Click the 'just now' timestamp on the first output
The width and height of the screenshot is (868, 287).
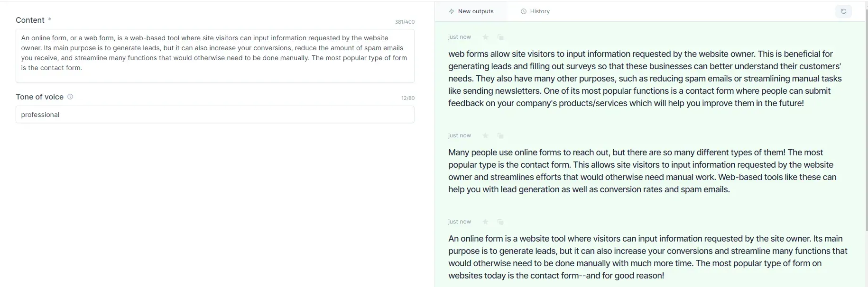point(460,37)
